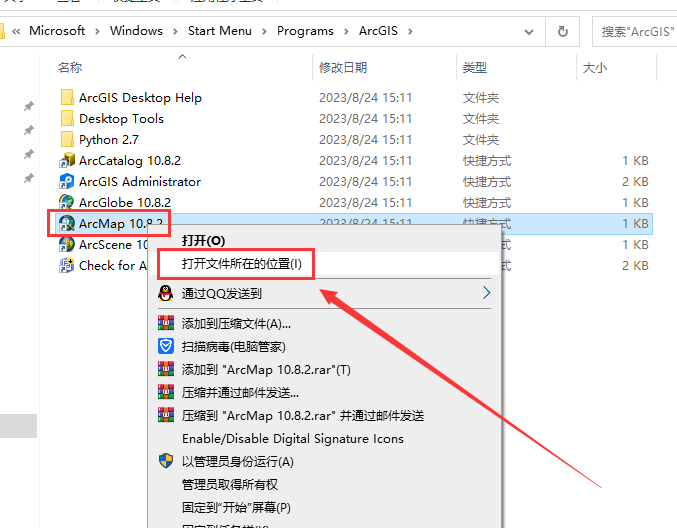Click the third quick access pin icon
Screen dimensions: 677x528
[x=28, y=154]
